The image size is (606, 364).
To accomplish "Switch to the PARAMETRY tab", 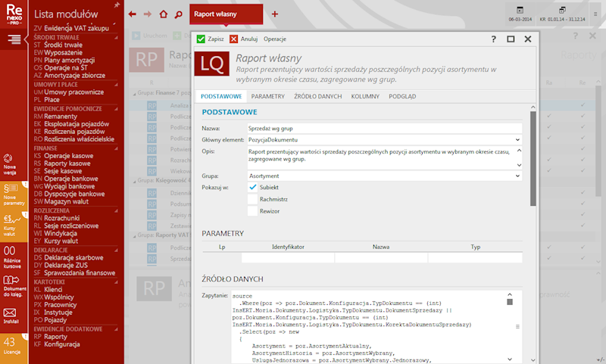I will pyautogui.click(x=268, y=97).
